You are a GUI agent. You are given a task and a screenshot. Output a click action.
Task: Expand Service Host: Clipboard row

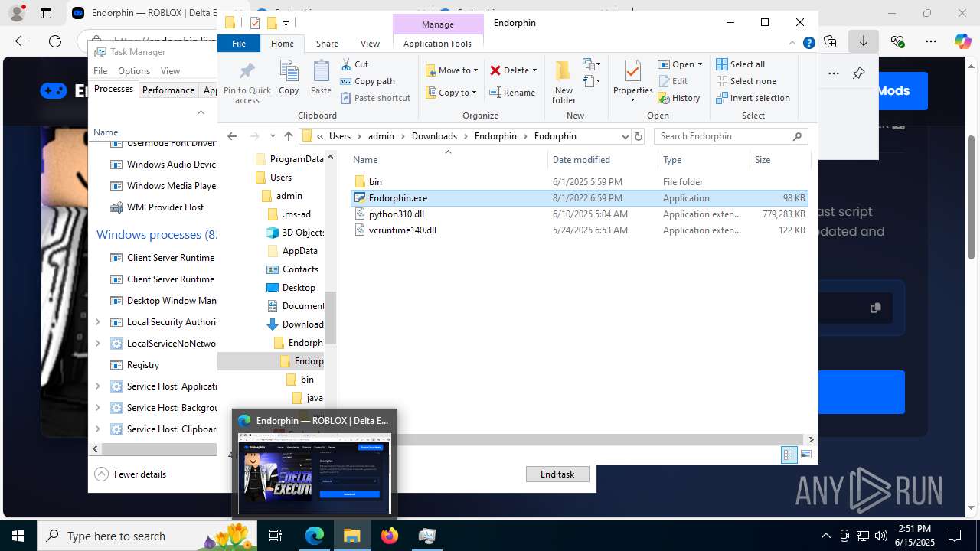pyautogui.click(x=97, y=429)
